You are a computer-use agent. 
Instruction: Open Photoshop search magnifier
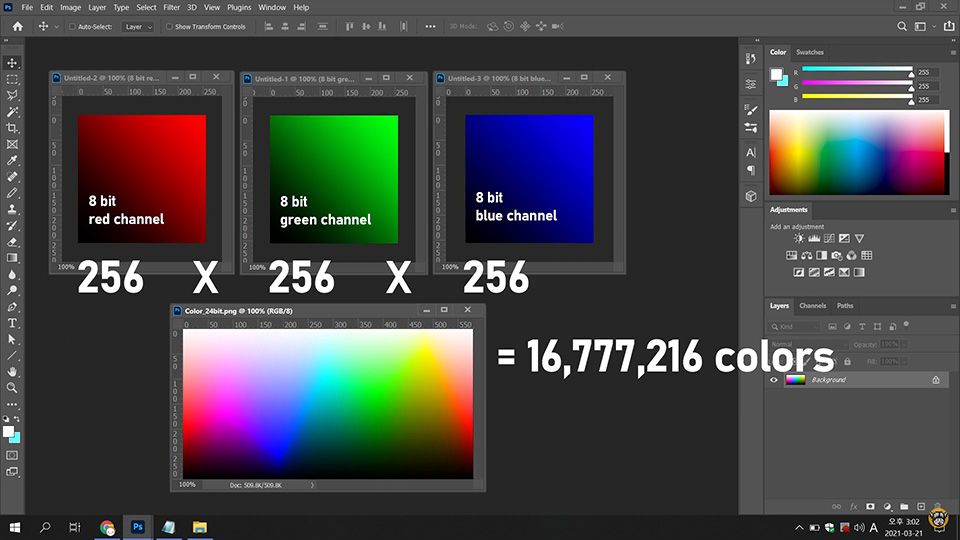coord(902,26)
